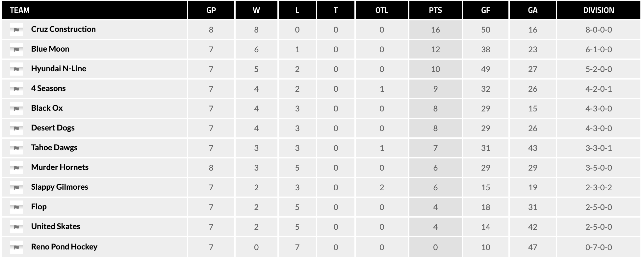Sort standings by the PTS column header
The width and height of the screenshot is (644, 259).
pos(435,10)
